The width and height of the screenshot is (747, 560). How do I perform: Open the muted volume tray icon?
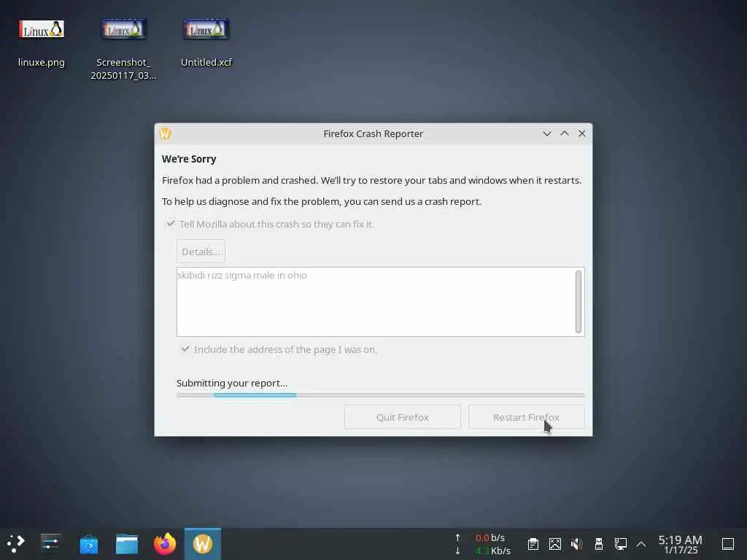577,544
